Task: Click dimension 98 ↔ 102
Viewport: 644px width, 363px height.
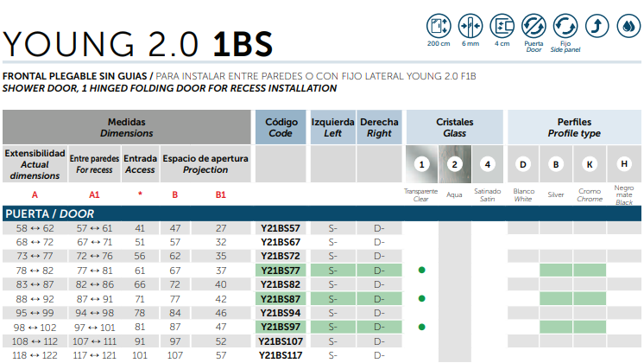Action: pos(35,328)
